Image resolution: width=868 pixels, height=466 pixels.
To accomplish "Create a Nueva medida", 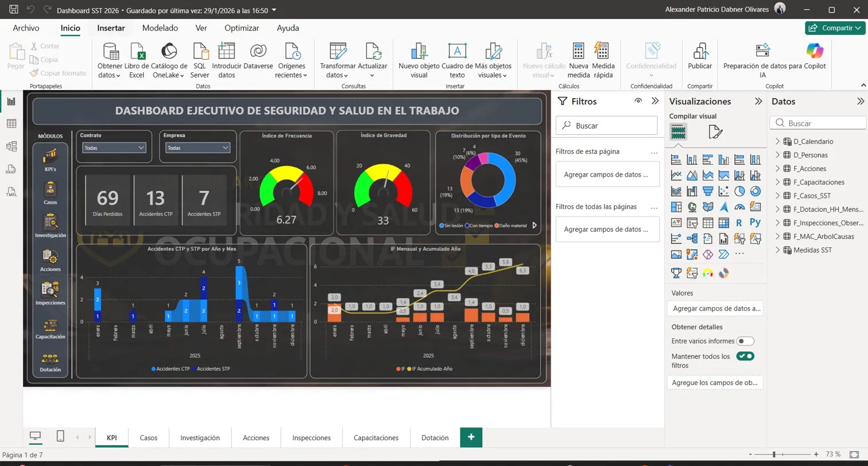I will coord(578,60).
